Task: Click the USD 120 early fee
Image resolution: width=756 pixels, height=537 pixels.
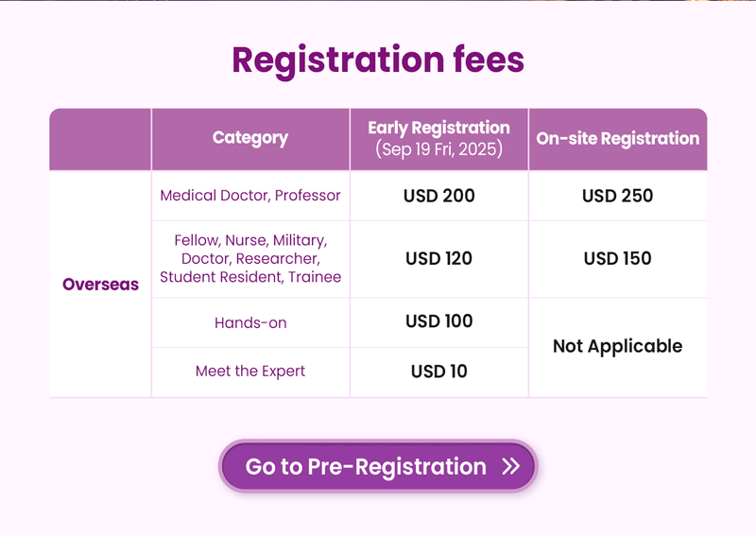Action: coord(439,259)
